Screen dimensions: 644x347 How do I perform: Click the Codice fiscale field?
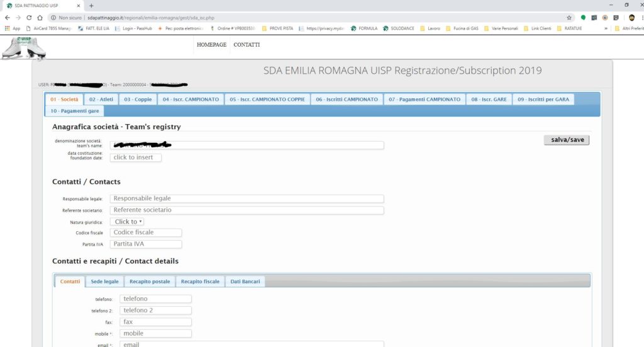click(x=146, y=232)
